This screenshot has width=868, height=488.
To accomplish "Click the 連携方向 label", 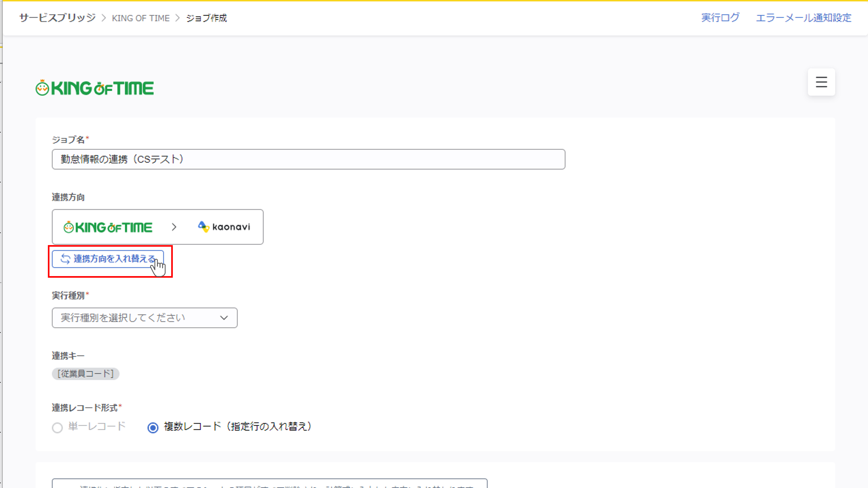I will 68,197.
